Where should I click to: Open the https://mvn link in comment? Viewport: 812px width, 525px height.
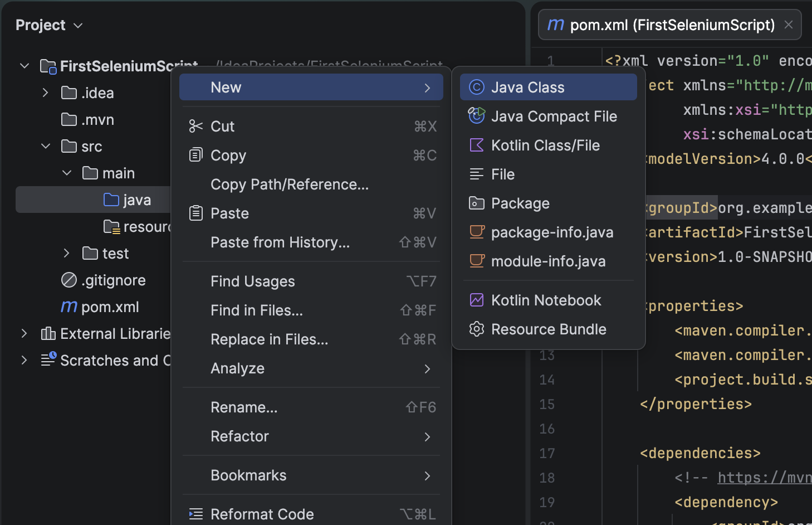point(764,478)
